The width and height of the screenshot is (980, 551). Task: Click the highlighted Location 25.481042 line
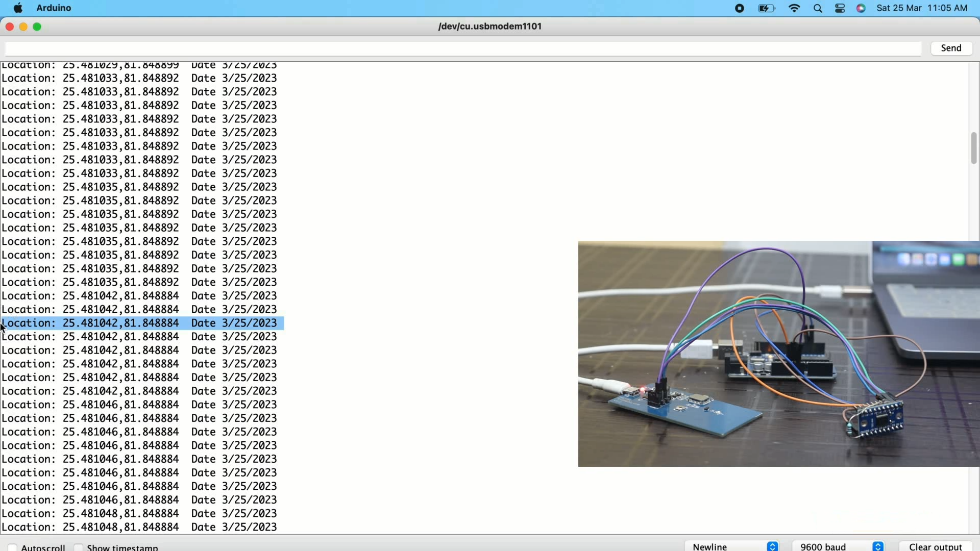click(x=142, y=323)
